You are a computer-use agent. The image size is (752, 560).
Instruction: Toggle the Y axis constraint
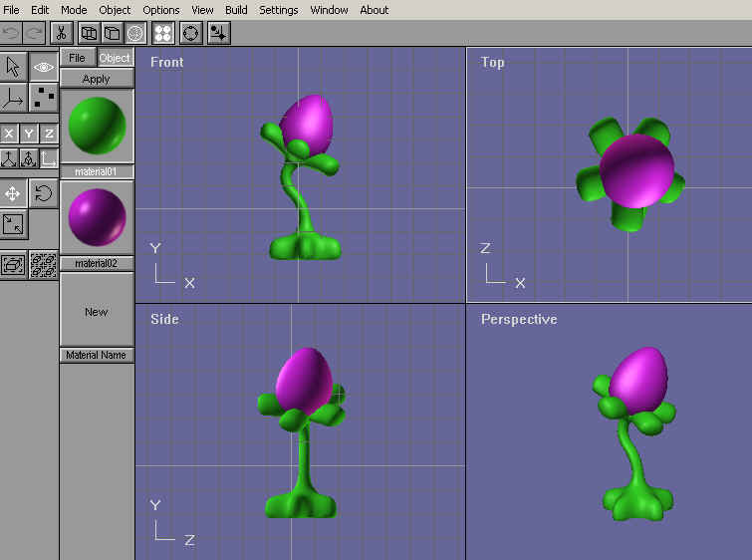[29, 134]
